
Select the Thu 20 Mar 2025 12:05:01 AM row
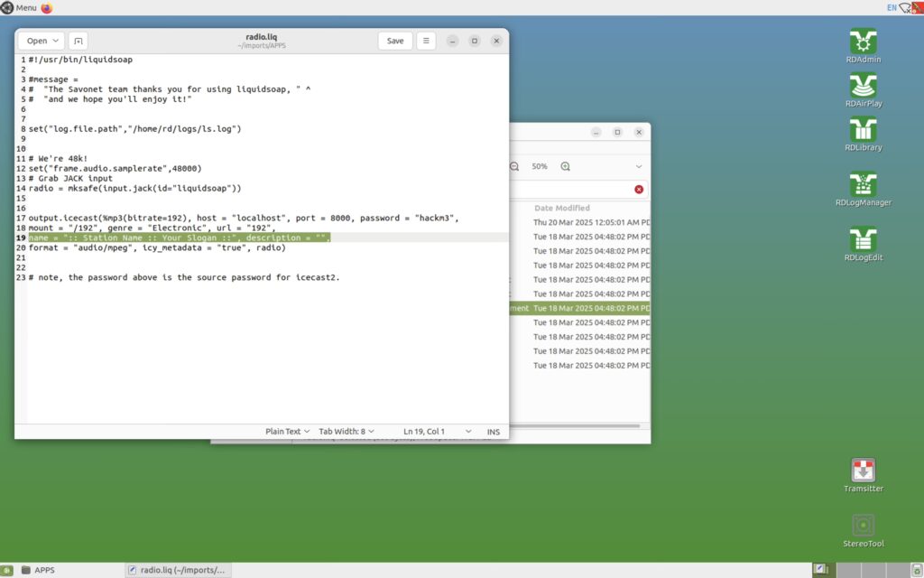(x=580, y=222)
